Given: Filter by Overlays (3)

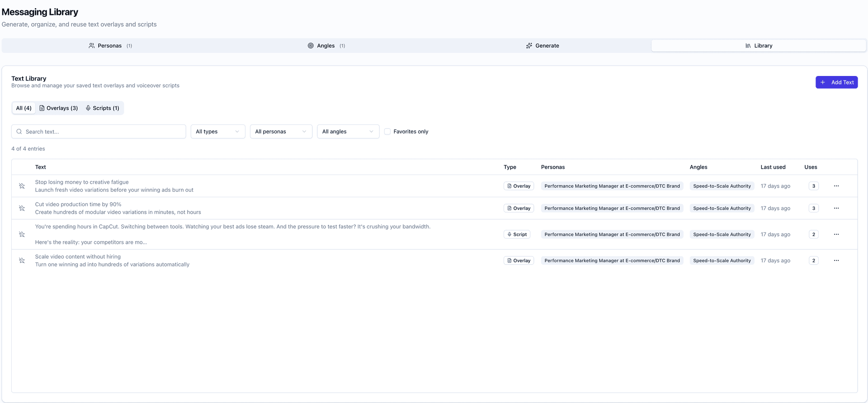Looking at the screenshot, I should pos(59,108).
